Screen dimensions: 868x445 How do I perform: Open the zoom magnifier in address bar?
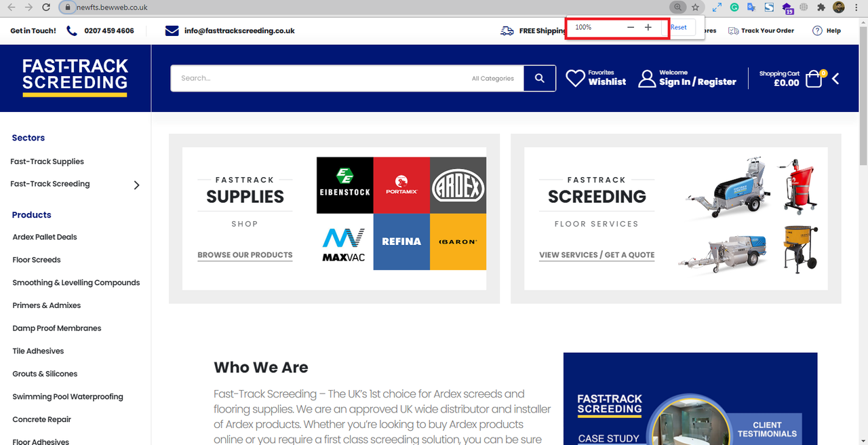point(677,7)
